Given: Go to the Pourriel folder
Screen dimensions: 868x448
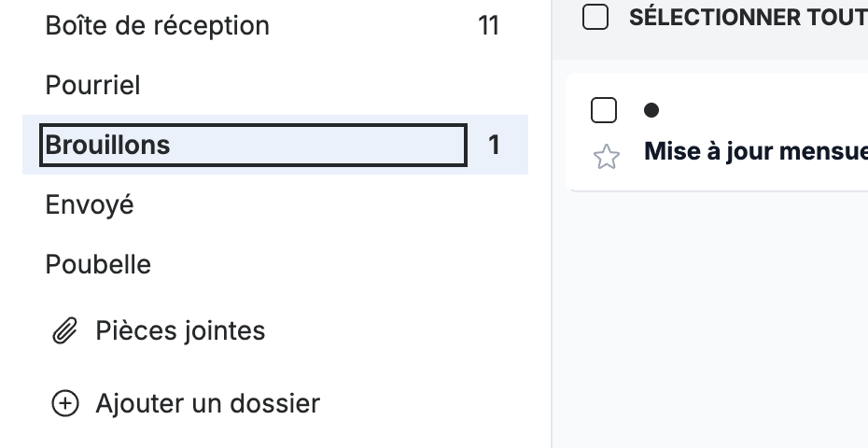Looking at the screenshot, I should point(92,85).
